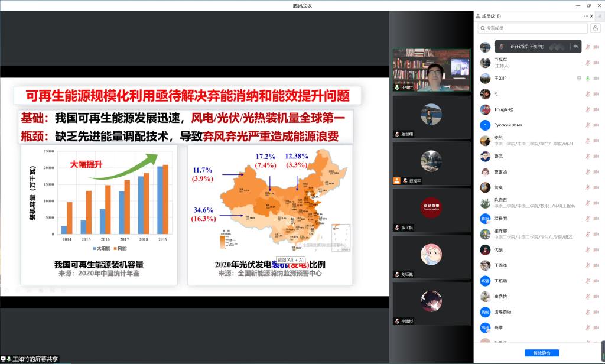This screenshot has height=364, width=605.
Task: Collapse the members panel via top-right panel icon
Action: tap(599, 16)
